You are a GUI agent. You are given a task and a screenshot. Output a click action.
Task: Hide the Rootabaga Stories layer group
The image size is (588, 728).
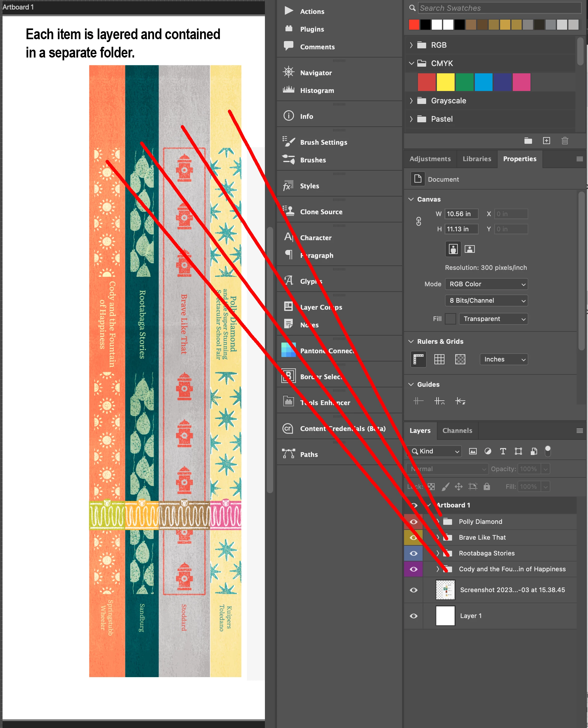click(413, 553)
